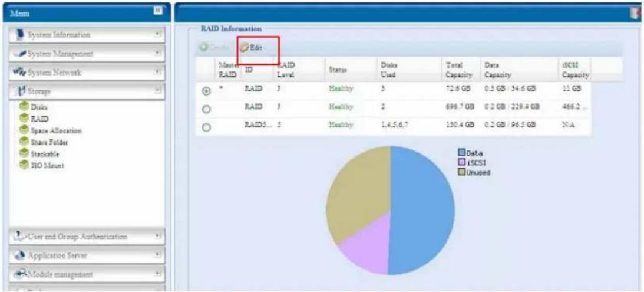Open the Module management section
This screenshot has height=292, width=644.
click(86, 274)
